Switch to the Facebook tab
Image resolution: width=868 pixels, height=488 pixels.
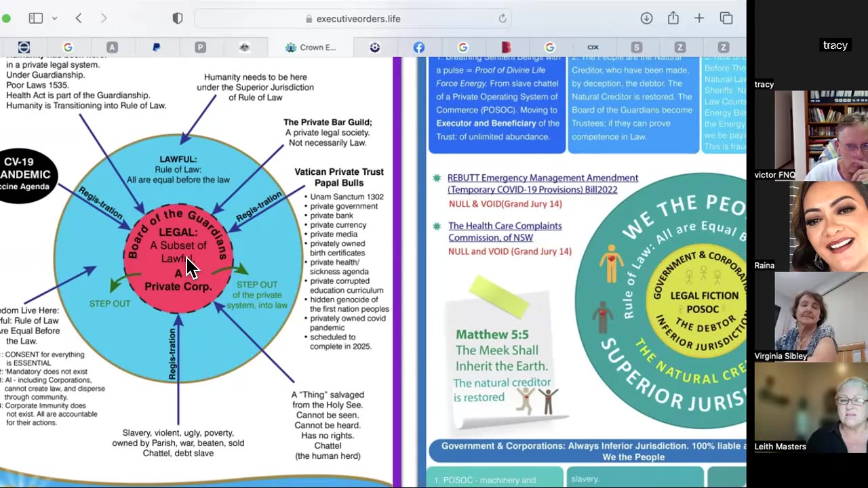[x=419, y=47]
